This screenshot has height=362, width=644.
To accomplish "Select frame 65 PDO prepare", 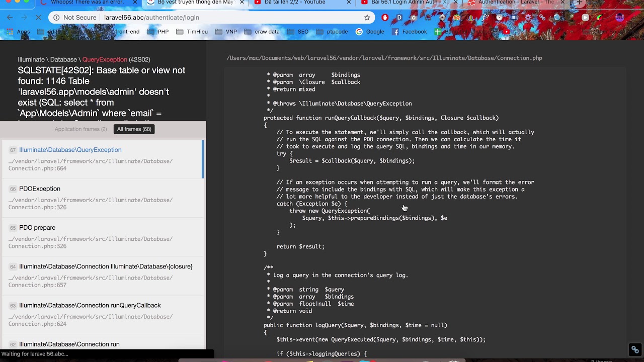I will tap(101, 236).
